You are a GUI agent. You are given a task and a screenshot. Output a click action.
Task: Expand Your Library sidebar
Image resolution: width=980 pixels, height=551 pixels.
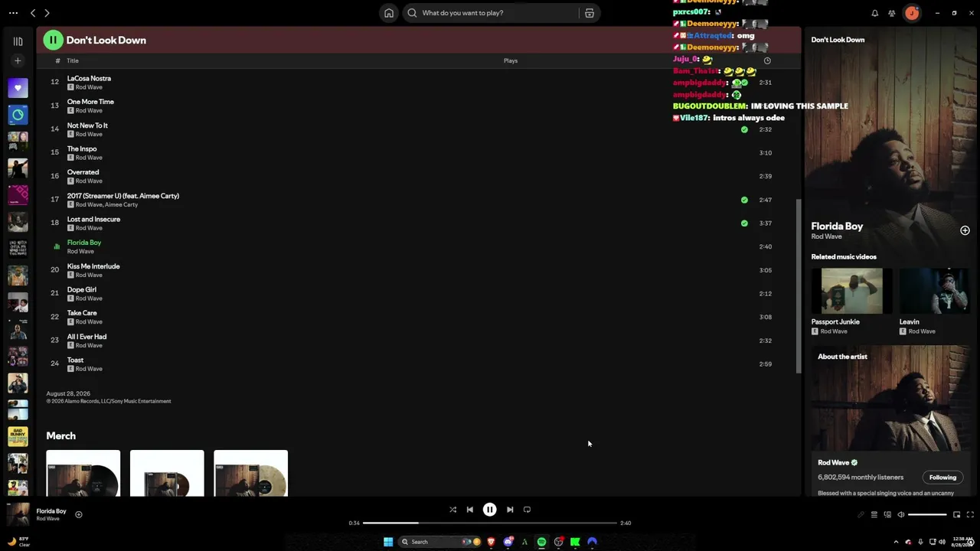point(18,41)
